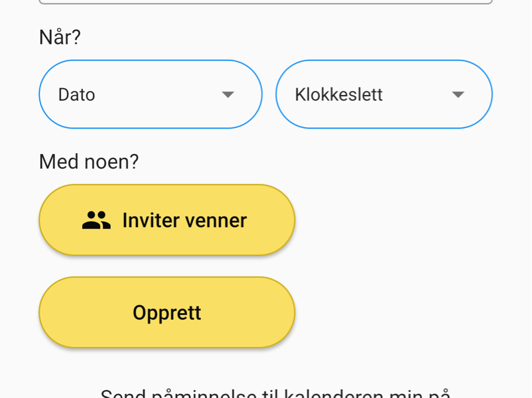Screen dimensions: 532x398
Task: Click the Når? label
Action: pos(60,37)
